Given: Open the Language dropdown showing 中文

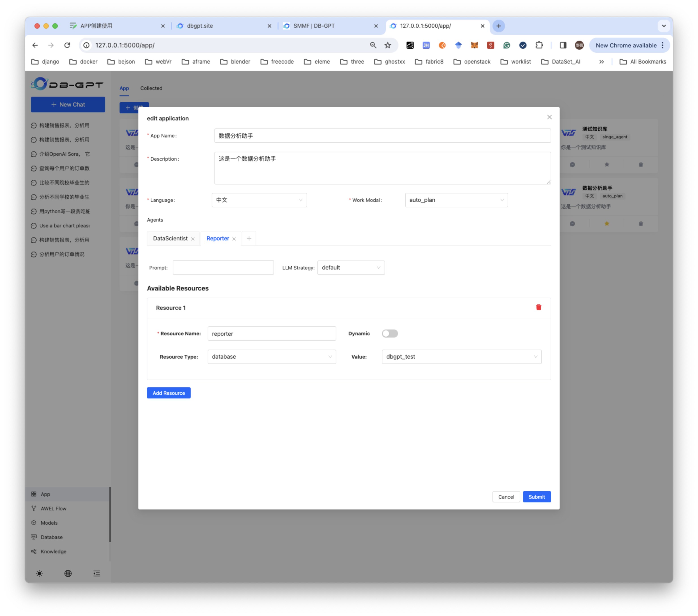Looking at the screenshot, I should tap(259, 200).
